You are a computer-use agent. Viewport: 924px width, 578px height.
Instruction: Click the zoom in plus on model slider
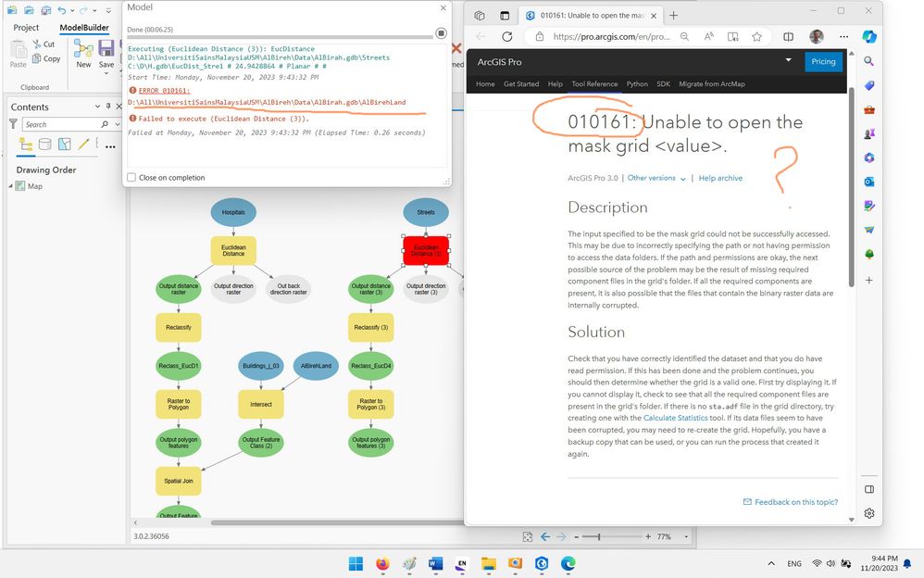click(648, 536)
